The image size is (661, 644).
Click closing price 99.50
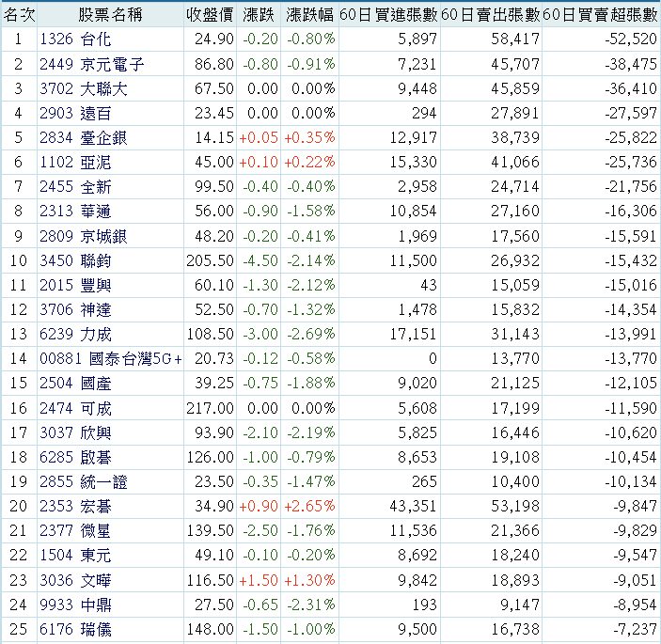coord(214,186)
